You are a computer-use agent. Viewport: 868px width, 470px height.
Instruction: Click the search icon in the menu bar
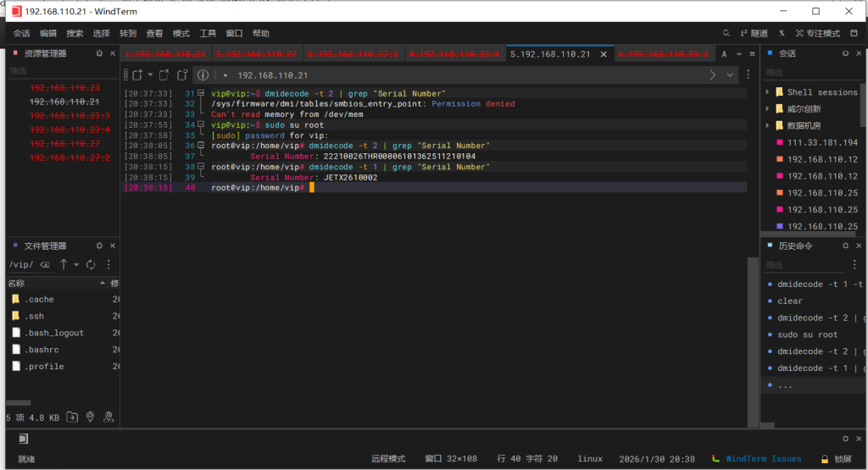(726, 34)
